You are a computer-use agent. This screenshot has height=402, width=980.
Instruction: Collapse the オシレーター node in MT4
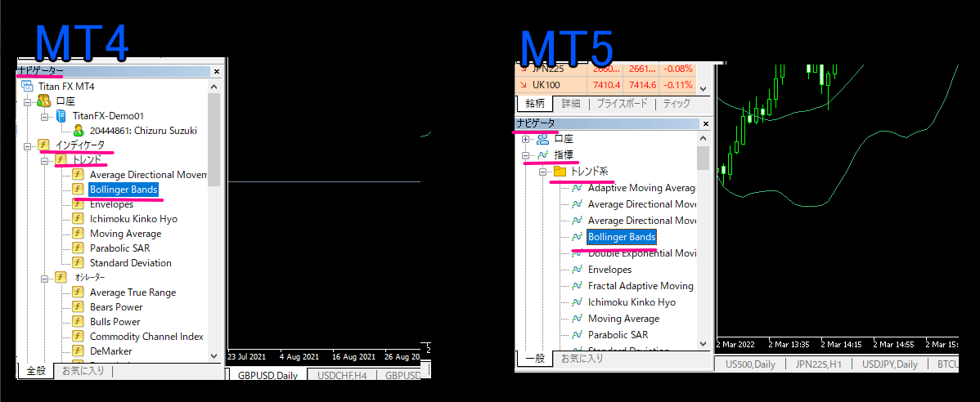point(44,278)
